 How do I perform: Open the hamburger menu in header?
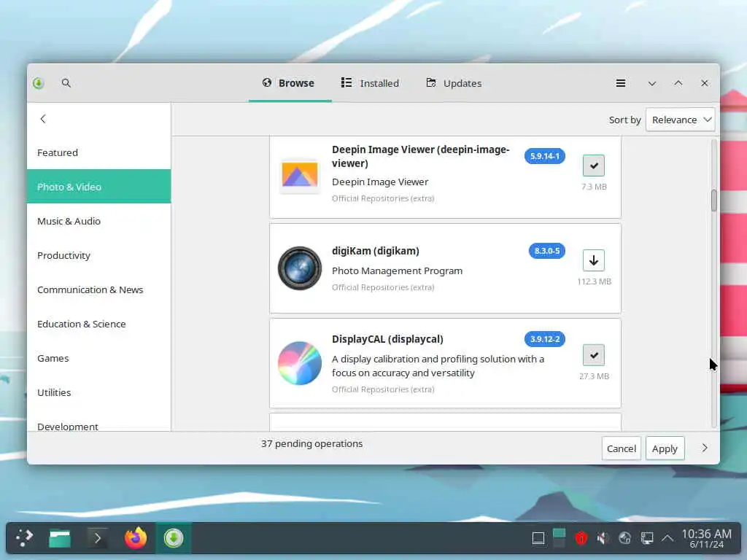click(620, 83)
